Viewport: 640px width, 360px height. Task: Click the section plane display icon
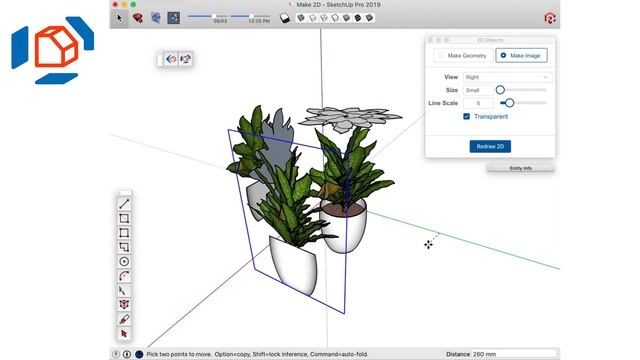(284, 18)
